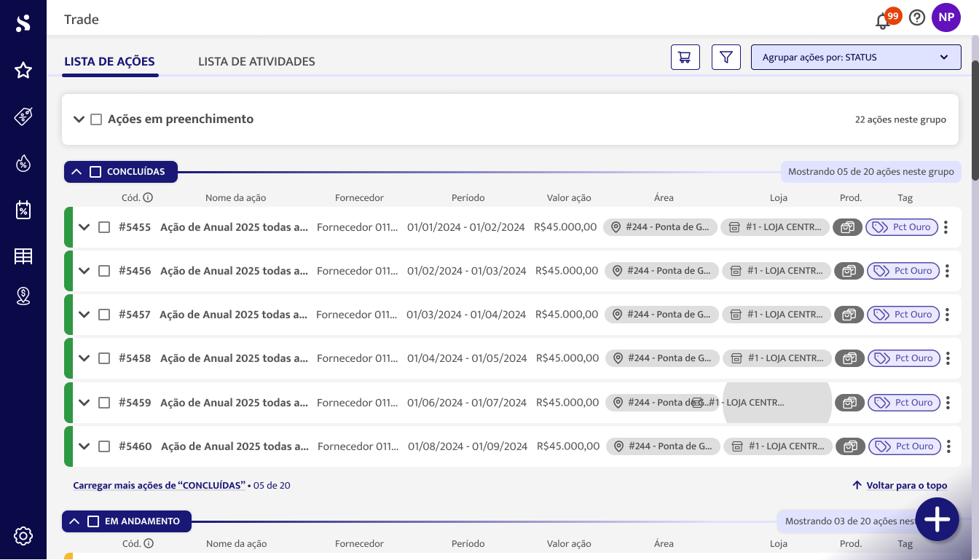Expand details of action #5456

pyautogui.click(x=84, y=271)
